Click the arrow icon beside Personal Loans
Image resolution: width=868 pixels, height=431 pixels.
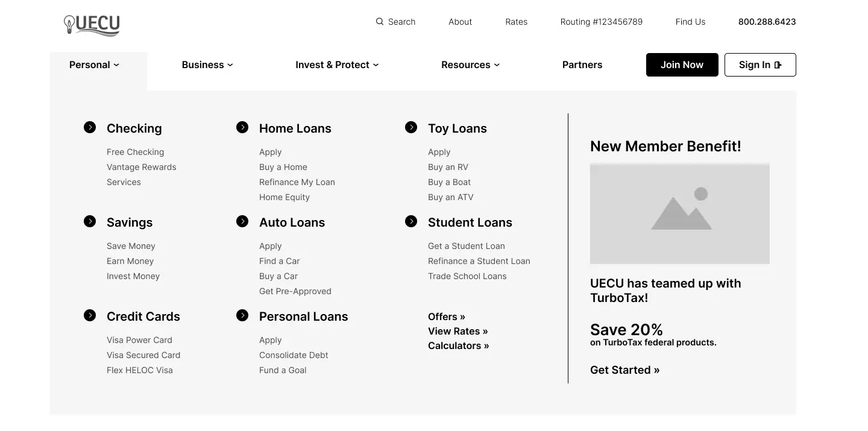click(x=242, y=315)
